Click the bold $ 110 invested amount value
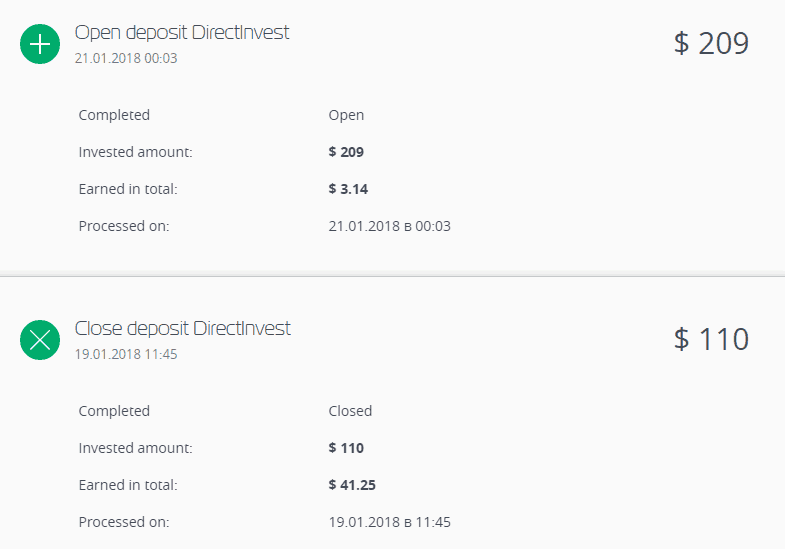This screenshot has height=549, width=785. (x=346, y=448)
